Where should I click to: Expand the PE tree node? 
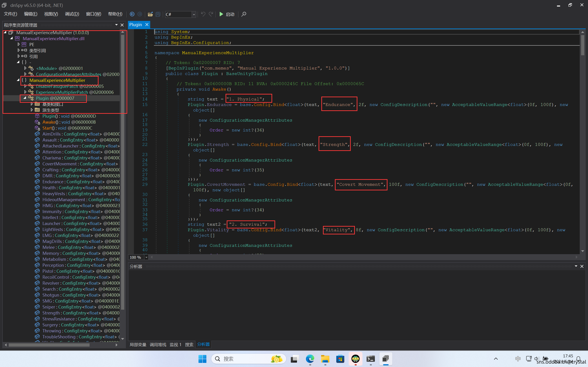(x=19, y=44)
